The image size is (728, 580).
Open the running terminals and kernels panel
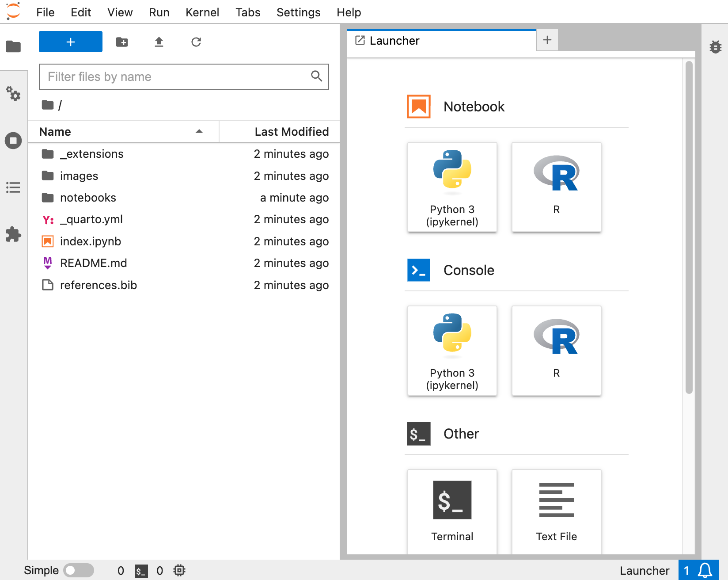13,141
